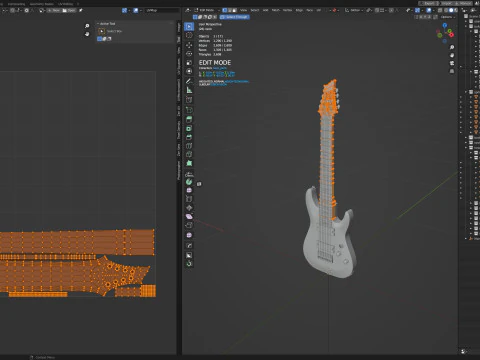Select the Measure ruler tool
This screenshot has width=480, height=360.
tap(189, 90)
